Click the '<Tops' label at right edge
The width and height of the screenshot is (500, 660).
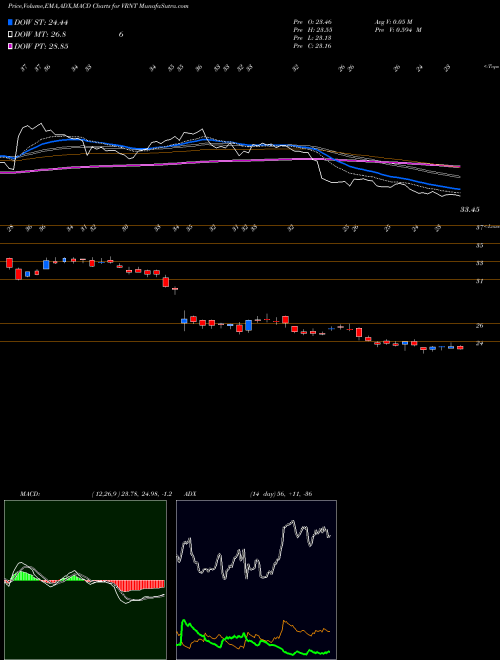(491, 67)
